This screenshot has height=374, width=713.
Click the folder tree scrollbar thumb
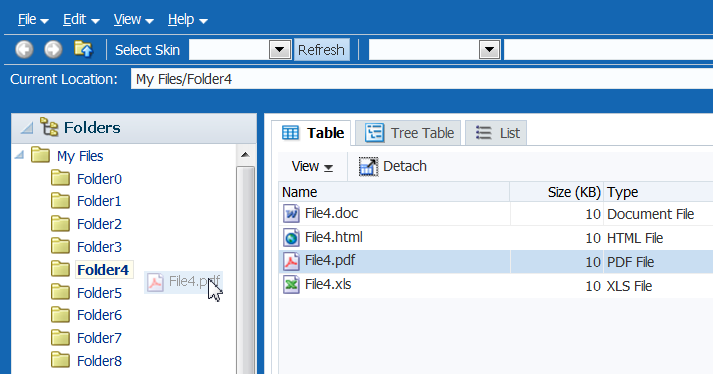tap(246, 270)
